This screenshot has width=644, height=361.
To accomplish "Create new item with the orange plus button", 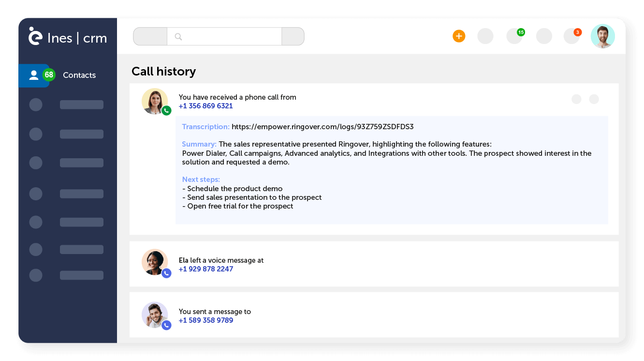I will (x=458, y=36).
